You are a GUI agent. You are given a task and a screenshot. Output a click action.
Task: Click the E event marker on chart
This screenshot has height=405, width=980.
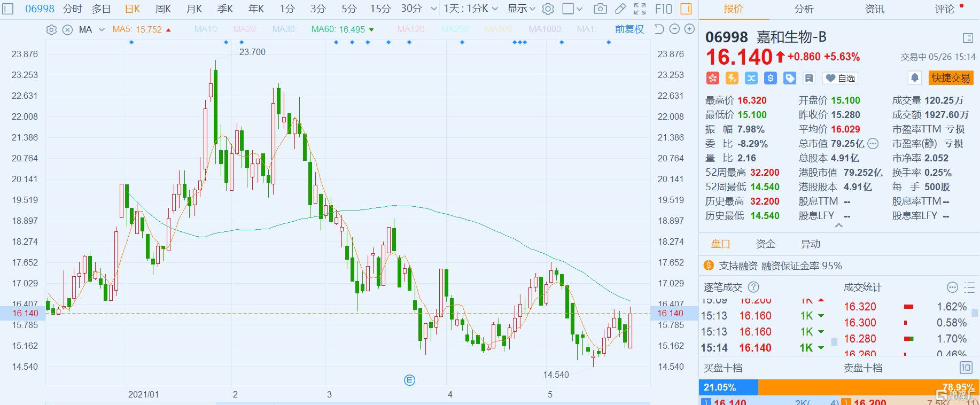409,380
